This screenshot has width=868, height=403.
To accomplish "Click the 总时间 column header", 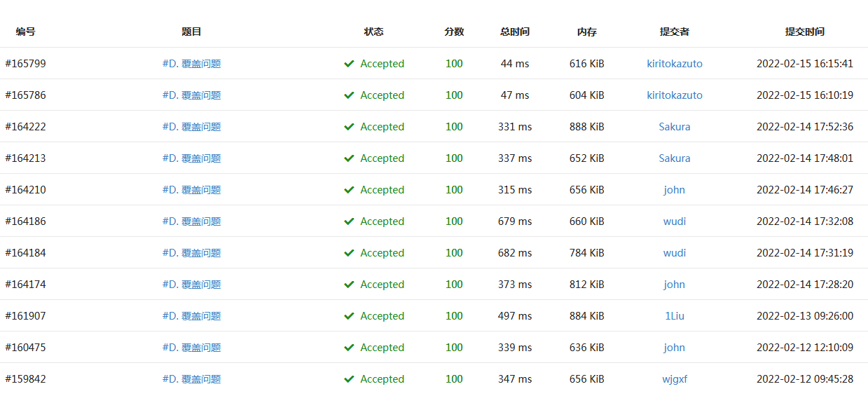I will point(514,32).
